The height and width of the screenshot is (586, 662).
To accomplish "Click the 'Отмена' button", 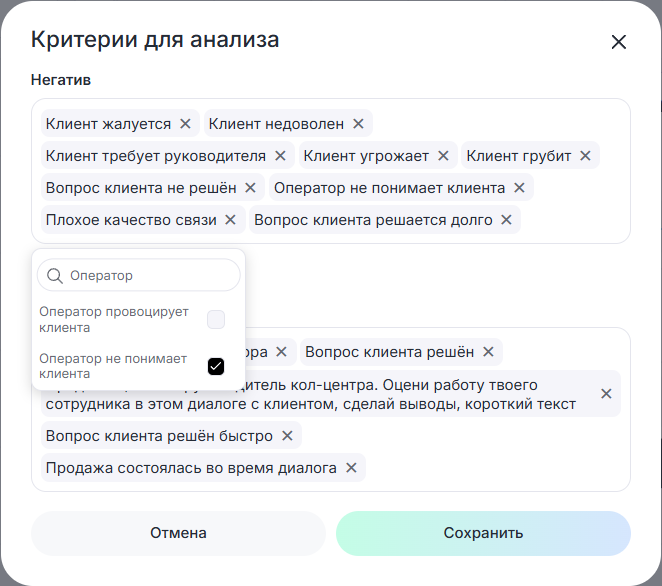I will point(178,533).
